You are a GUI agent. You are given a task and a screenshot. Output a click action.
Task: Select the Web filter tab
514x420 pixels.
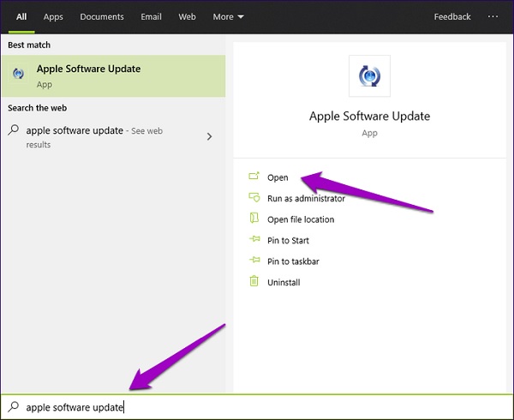[x=187, y=16]
